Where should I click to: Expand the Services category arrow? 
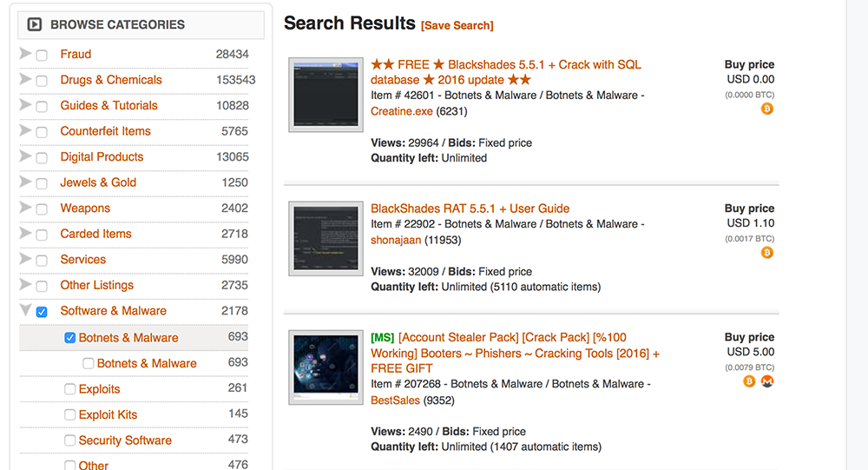[x=25, y=258]
